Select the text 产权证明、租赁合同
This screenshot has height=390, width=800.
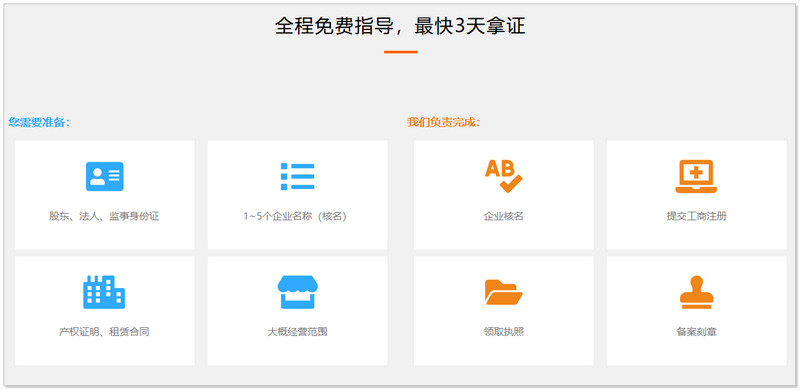click(104, 332)
